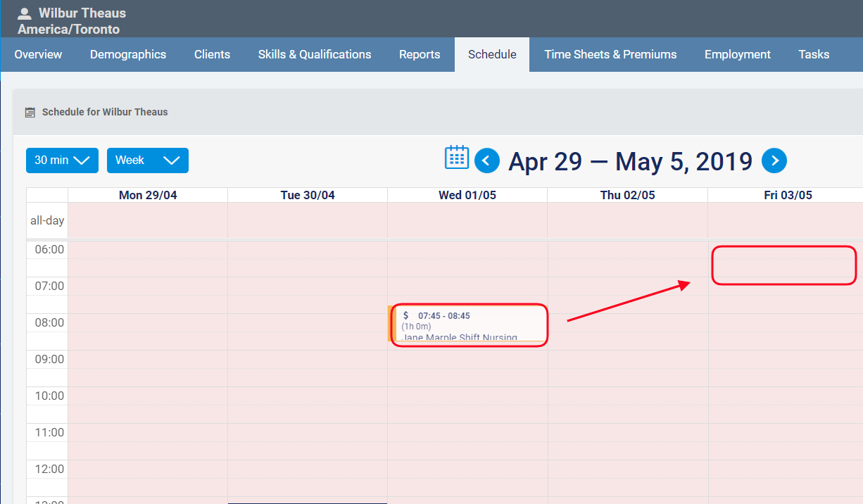Advance to next week arrow
This screenshot has height=504, width=863.
(774, 161)
